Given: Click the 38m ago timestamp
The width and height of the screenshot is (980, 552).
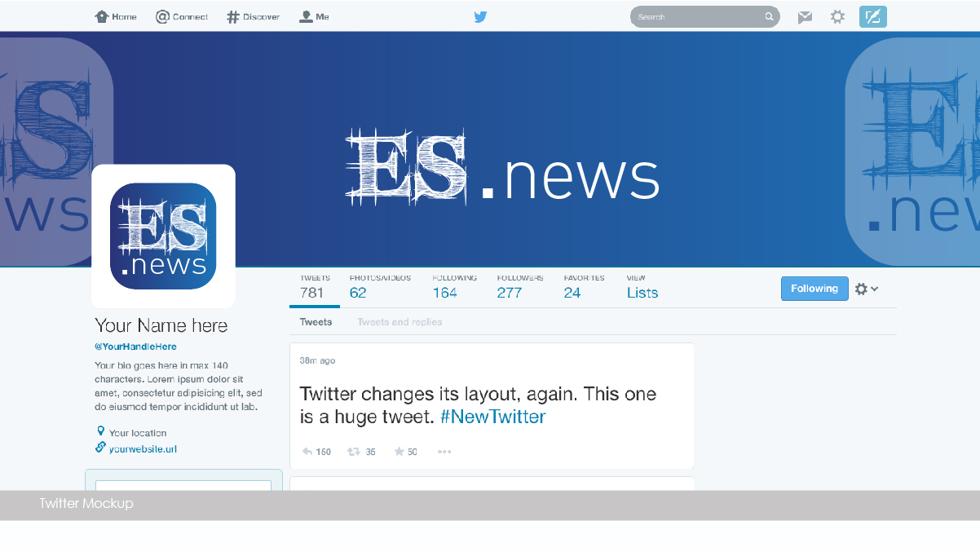Looking at the screenshot, I should pos(317,360).
